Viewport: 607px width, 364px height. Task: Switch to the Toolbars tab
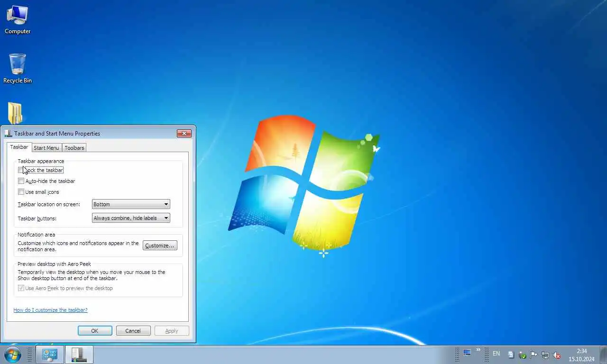click(x=74, y=148)
